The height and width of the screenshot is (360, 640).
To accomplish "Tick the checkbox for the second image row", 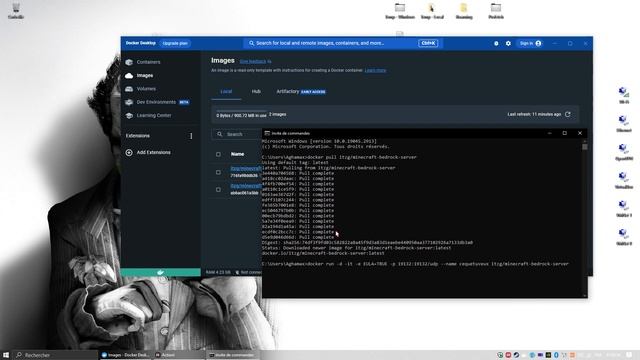I will coord(218,190).
